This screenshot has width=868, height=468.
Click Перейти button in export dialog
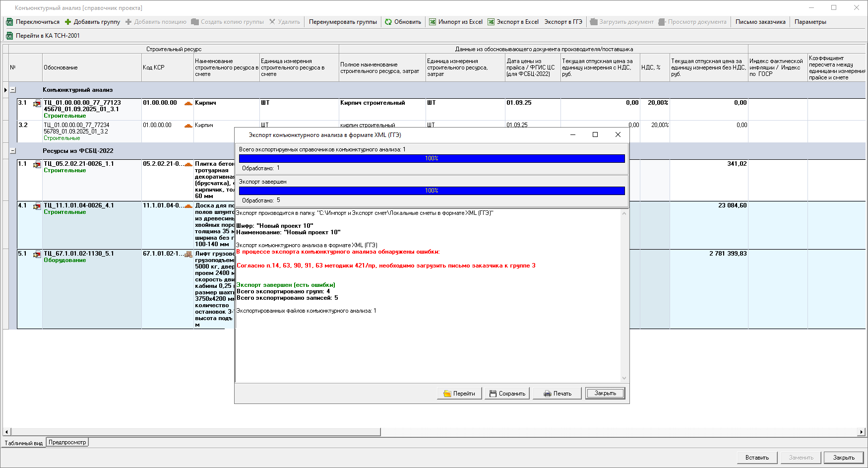[x=459, y=394]
